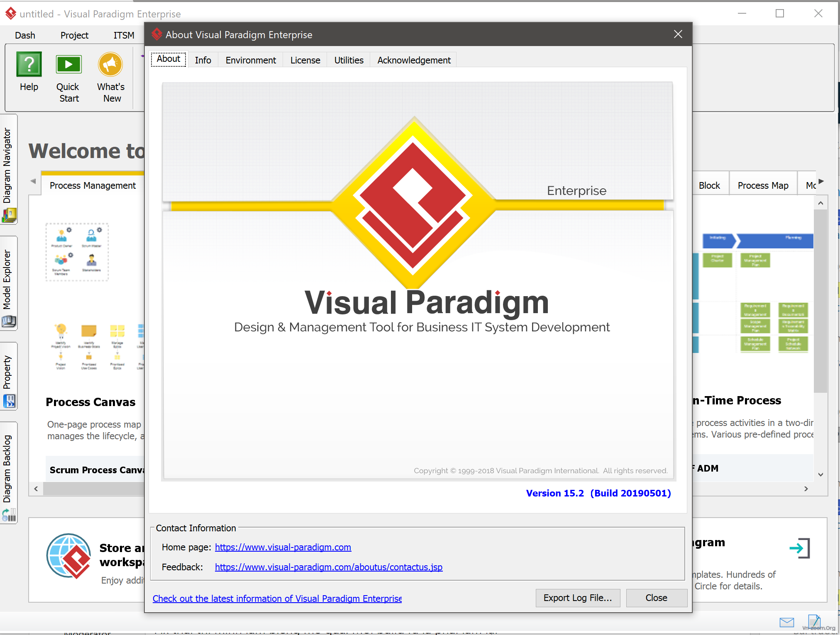
Task: Click the Export Log File button
Action: coord(577,598)
